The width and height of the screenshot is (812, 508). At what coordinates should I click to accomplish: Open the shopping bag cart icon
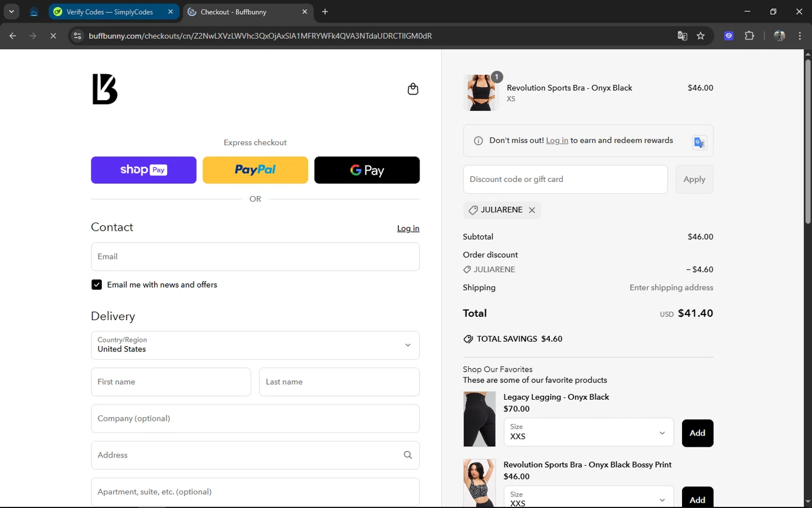point(412,89)
